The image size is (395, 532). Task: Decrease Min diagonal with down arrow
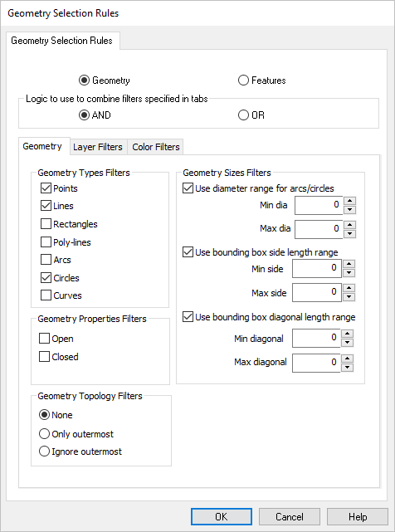click(347, 343)
